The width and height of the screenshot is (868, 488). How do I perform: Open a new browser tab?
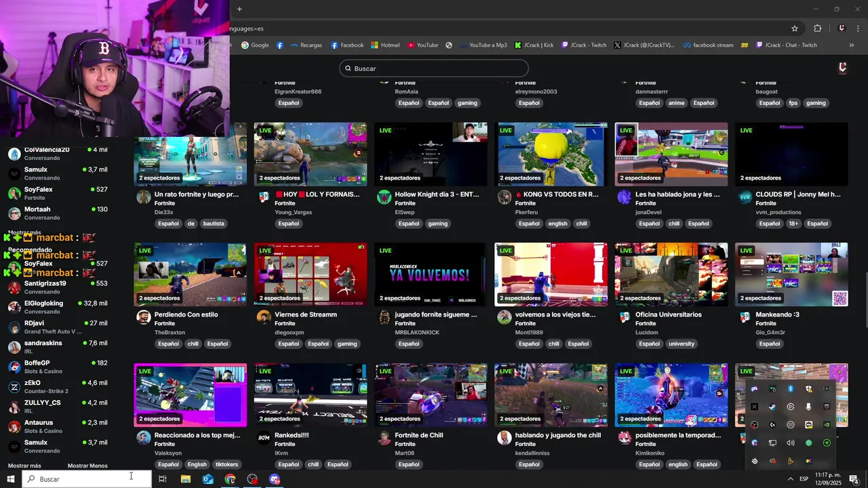[x=239, y=9]
